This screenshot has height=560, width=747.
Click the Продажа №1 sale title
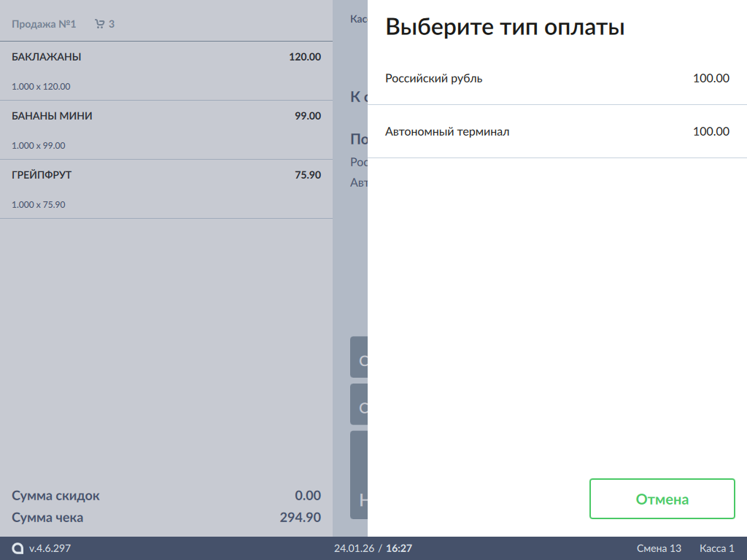(44, 24)
